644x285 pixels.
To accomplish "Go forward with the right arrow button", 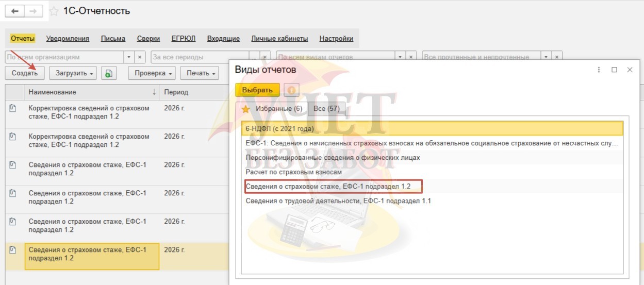I will [x=34, y=11].
